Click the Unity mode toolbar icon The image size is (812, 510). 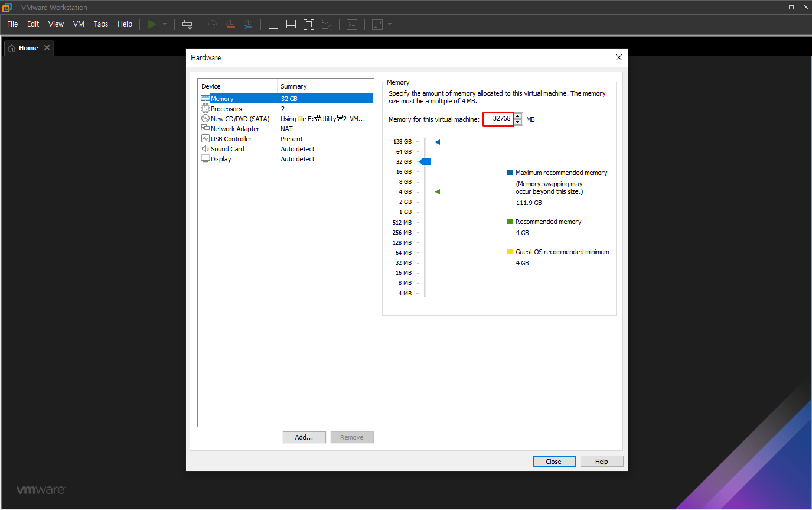[x=327, y=24]
